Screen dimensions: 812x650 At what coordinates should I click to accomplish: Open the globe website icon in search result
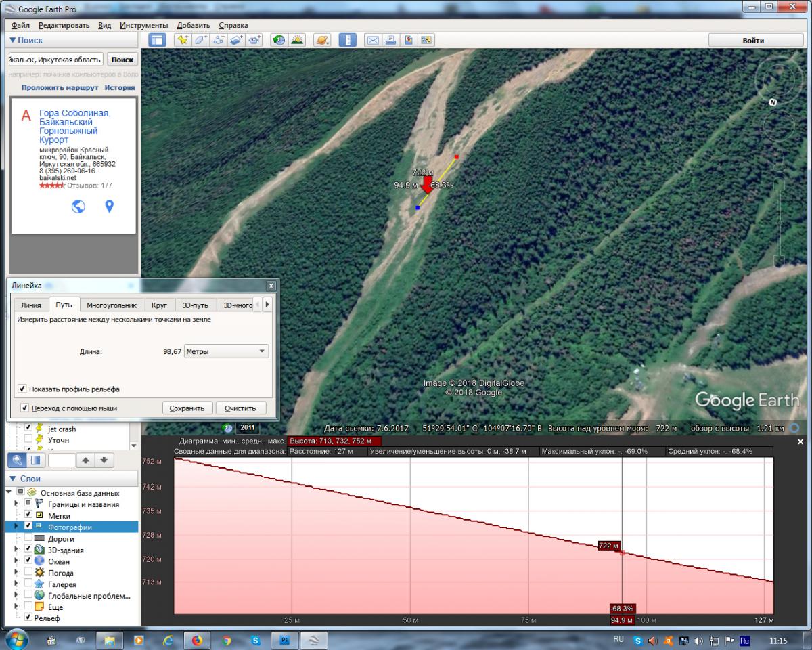(78, 207)
